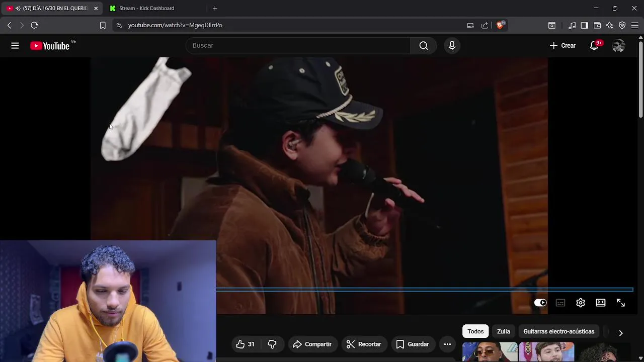This screenshot has height=362, width=644.
Task: Share this page from the address bar
Action: tap(485, 25)
